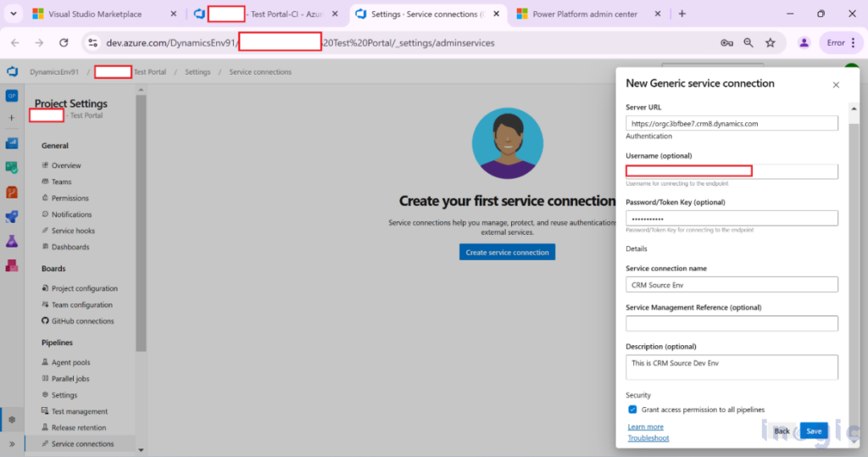Screen dimensions: 868x457
Task: Click Service Management Reference field
Action: tap(732, 324)
